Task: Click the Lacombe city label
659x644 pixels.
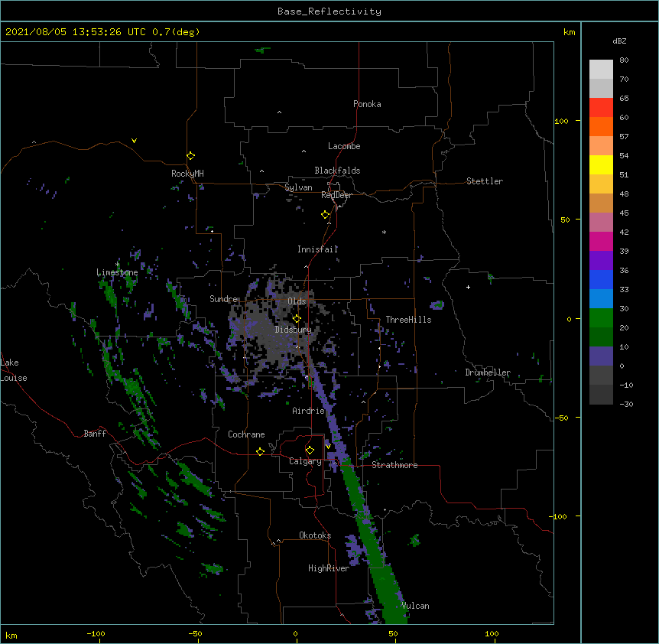Action: 344,146
